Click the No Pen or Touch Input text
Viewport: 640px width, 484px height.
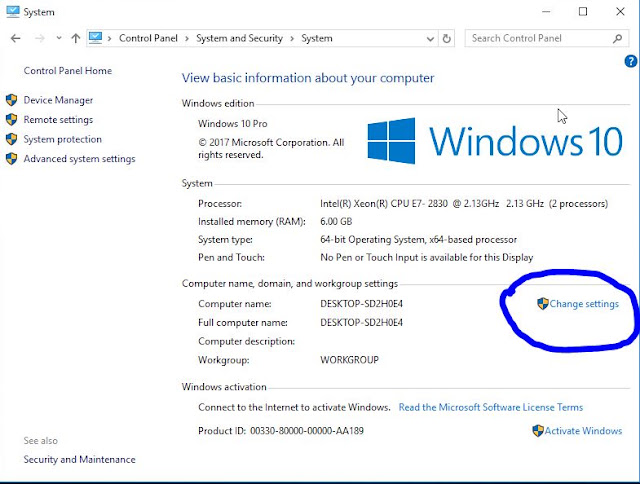pyautogui.click(x=427, y=258)
